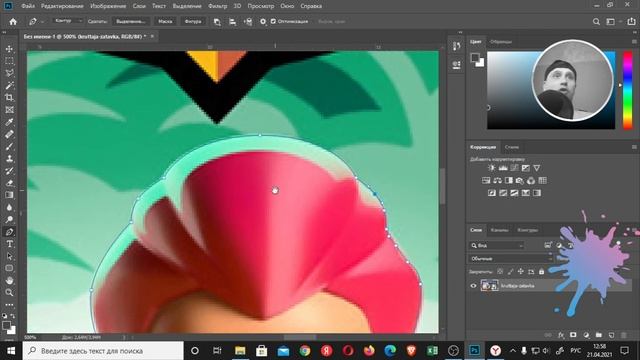Select the Lasso tool
This screenshot has height=360, width=640.
[x=9, y=73]
